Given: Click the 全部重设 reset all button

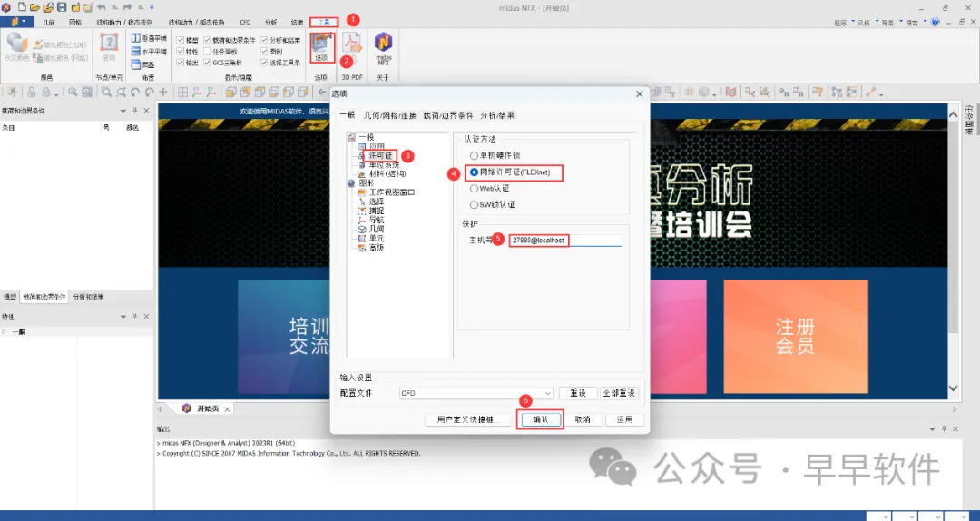Looking at the screenshot, I should pos(619,393).
